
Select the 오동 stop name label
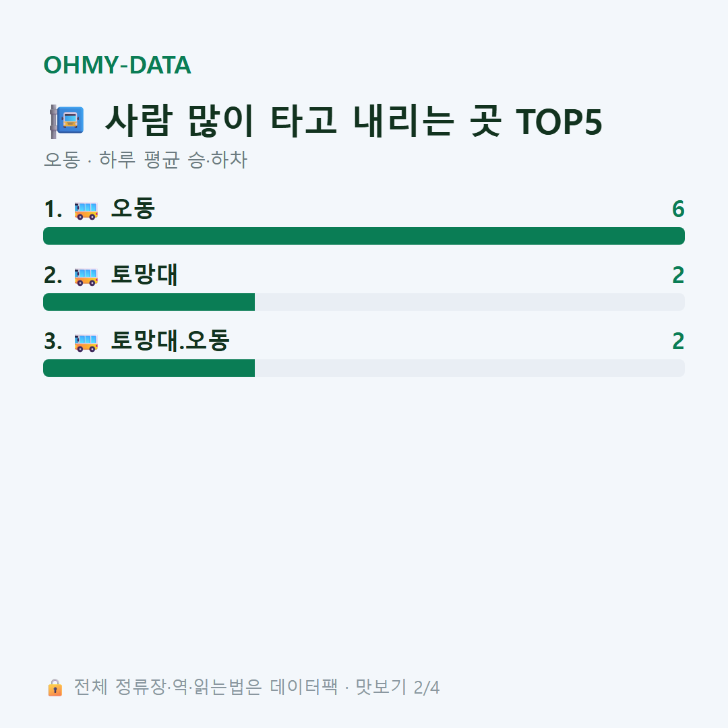(x=133, y=208)
